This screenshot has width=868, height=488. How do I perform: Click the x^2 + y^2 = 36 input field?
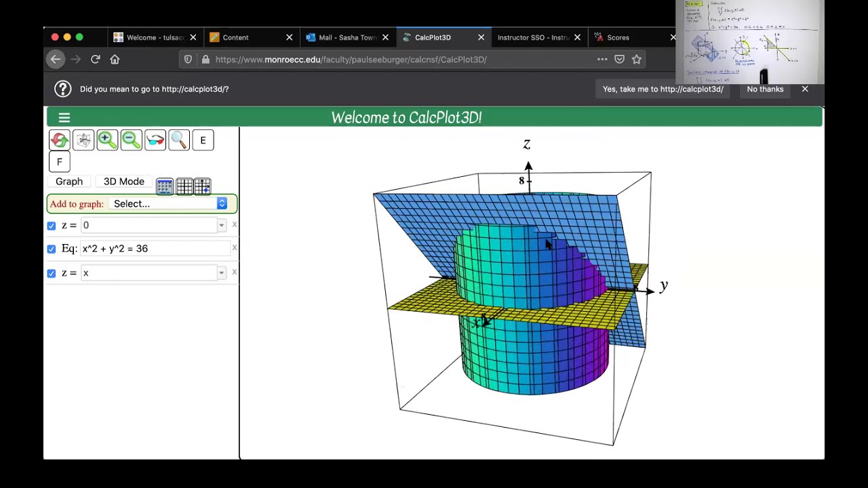[155, 249]
